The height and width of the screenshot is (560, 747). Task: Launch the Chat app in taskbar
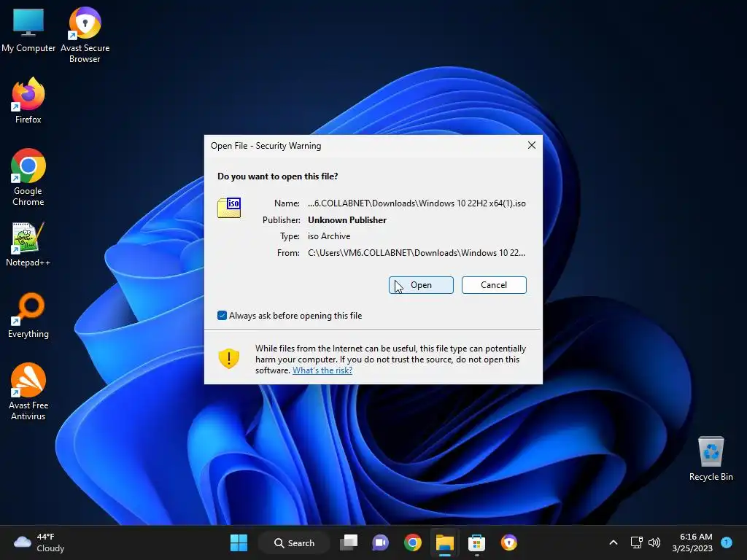[x=380, y=542]
